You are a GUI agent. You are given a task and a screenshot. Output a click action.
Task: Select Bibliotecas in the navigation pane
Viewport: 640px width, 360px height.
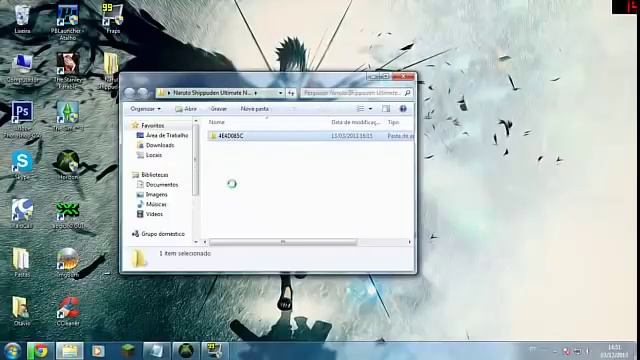(154, 175)
